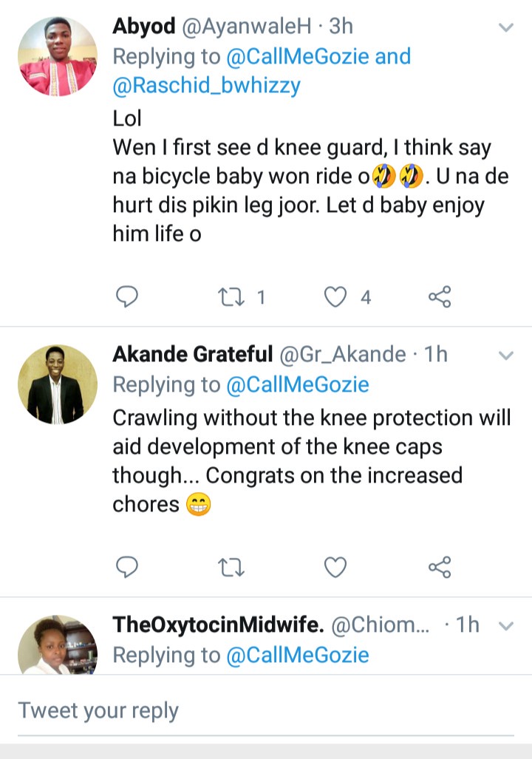The image size is (532, 759).
Task: Tap @CallMeGozie in Akande Grateful's reply
Action: (x=299, y=384)
